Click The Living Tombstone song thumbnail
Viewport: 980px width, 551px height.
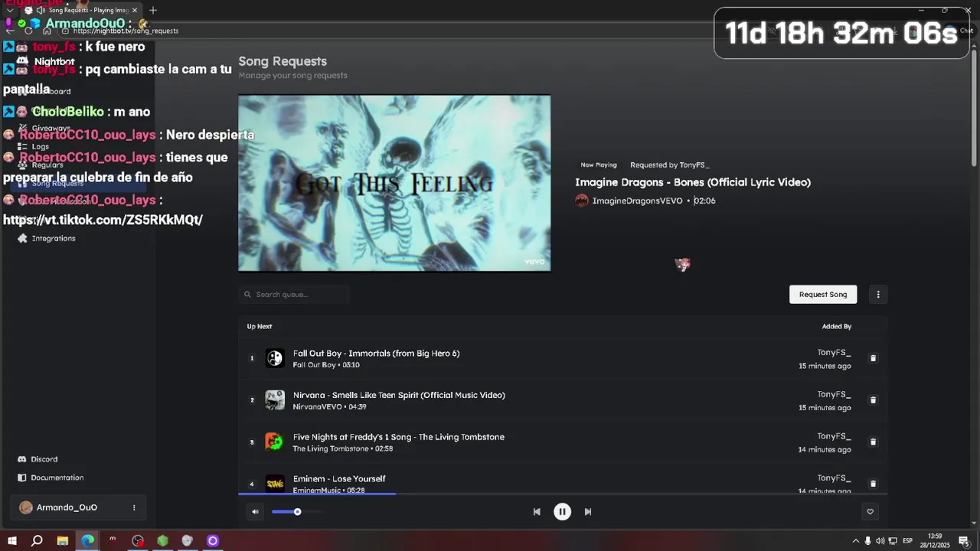click(x=275, y=442)
